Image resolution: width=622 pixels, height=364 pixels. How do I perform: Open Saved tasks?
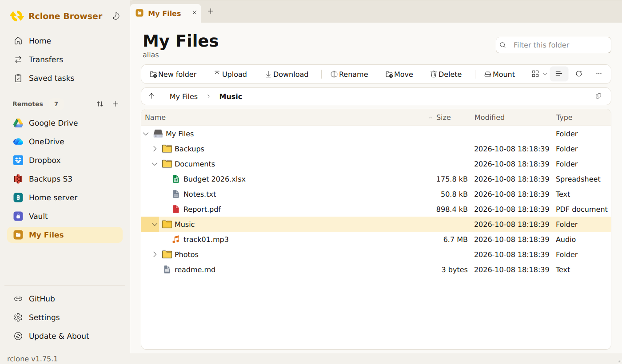65,78
